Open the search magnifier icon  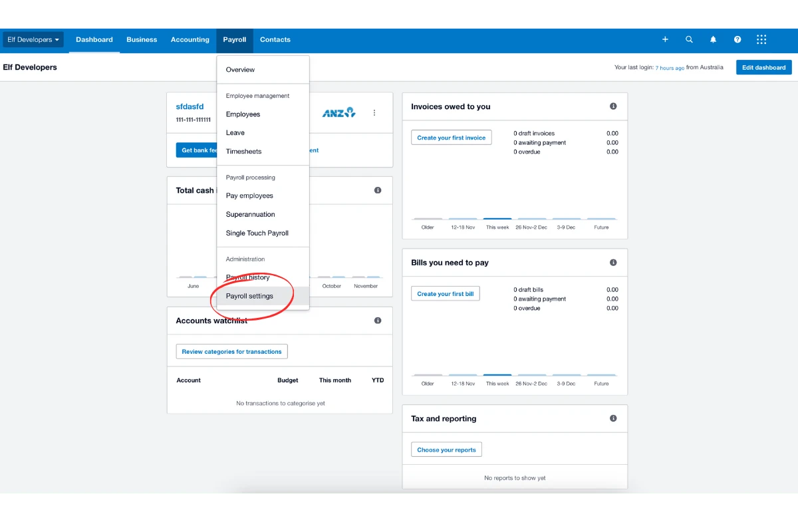click(689, 40)
